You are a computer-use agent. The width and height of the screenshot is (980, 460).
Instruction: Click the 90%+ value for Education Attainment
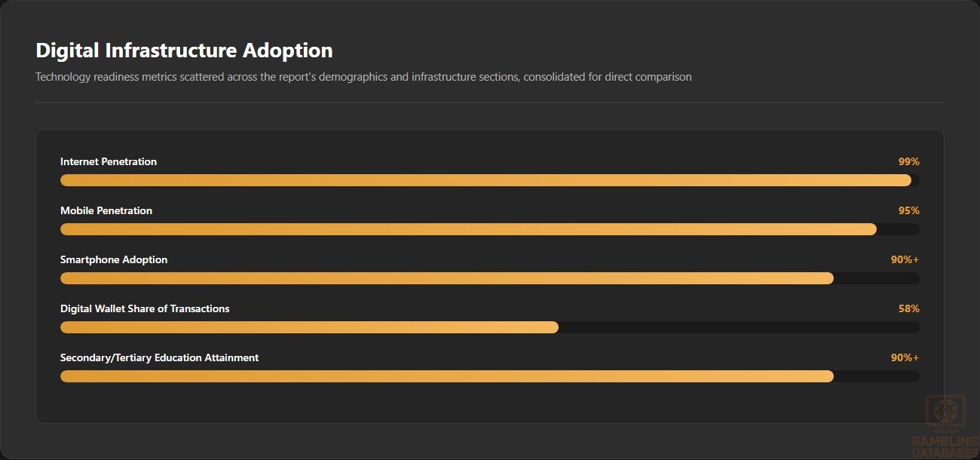pyautogui.click(x=905, y=357)
